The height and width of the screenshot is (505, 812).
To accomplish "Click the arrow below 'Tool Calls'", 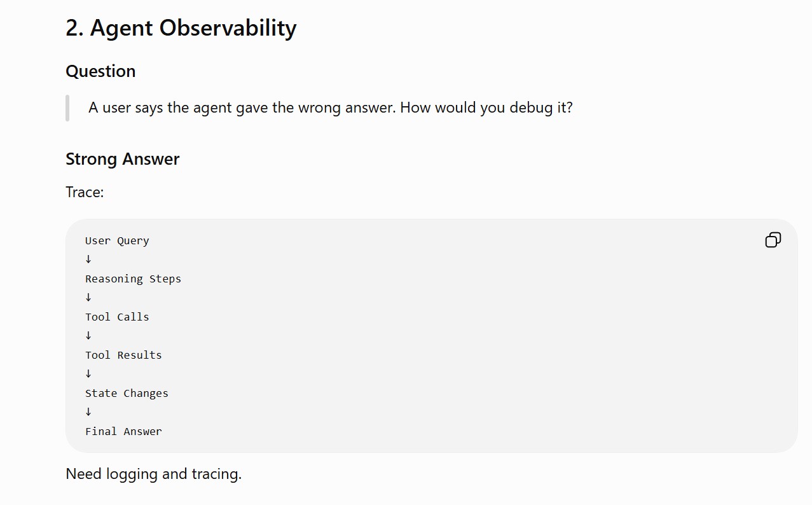I will point(88,336).
